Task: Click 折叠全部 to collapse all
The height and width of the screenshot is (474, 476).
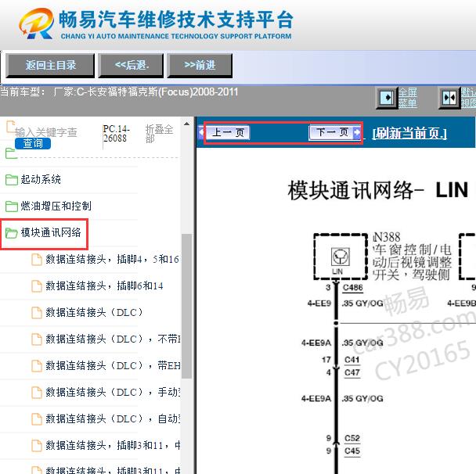Action: [x=159, y=134]
